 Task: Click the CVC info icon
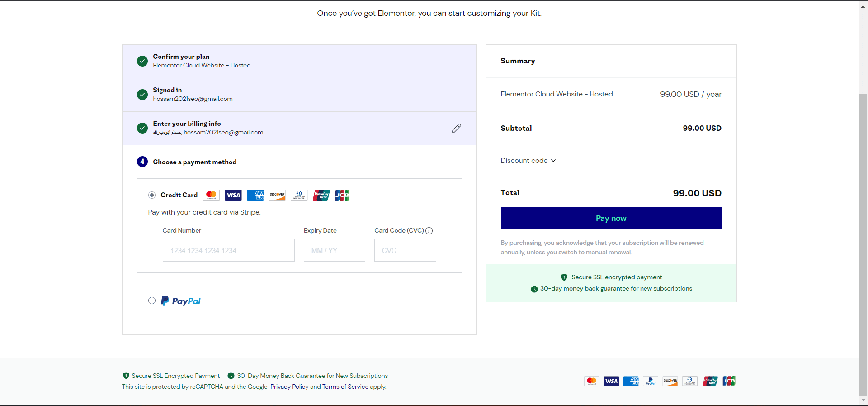(x=429, y=231)
